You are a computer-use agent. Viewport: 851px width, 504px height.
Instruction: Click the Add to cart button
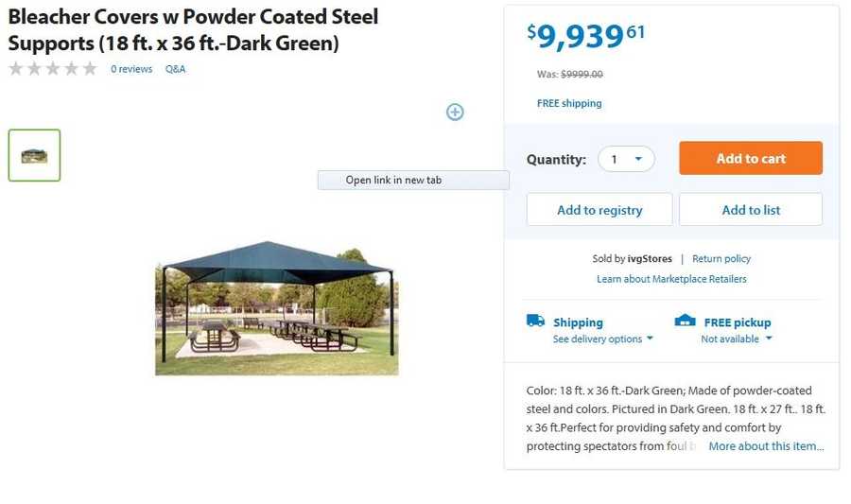[751, 159]
